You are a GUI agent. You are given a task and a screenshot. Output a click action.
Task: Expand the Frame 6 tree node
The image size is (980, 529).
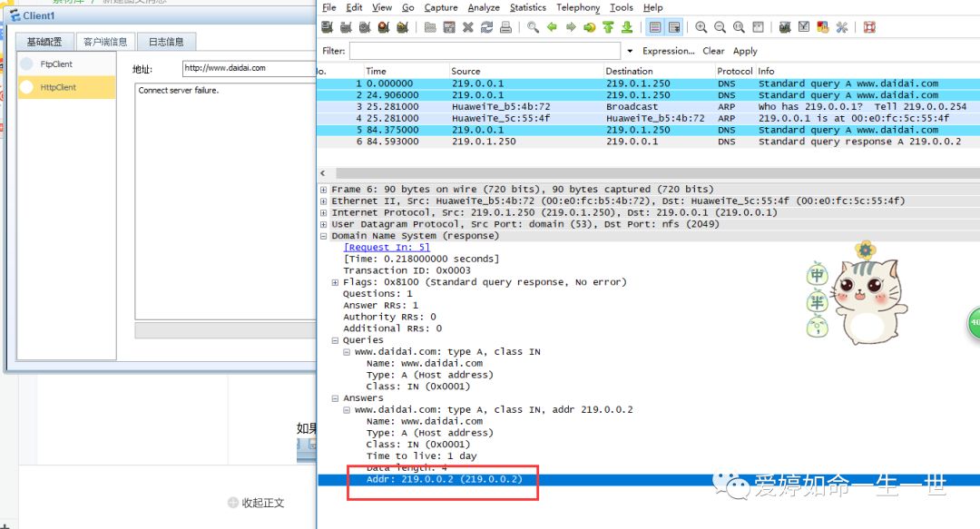click(x=323, y=190)
